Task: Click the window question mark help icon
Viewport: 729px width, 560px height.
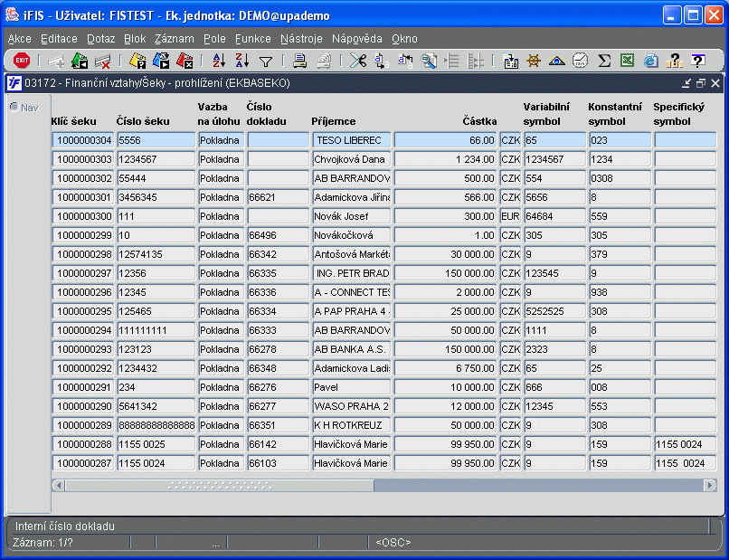Action: [697, 61]
